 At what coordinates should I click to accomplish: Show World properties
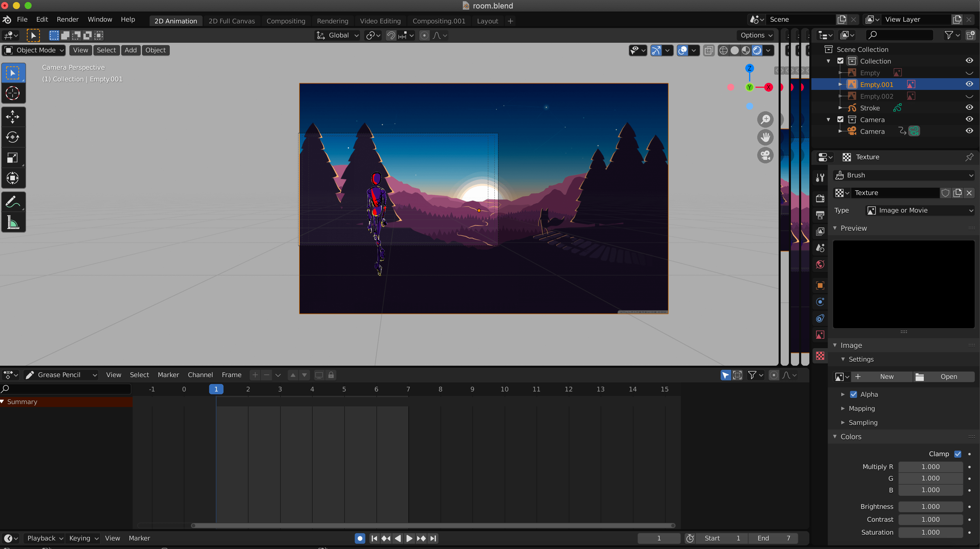pos(820,264)
